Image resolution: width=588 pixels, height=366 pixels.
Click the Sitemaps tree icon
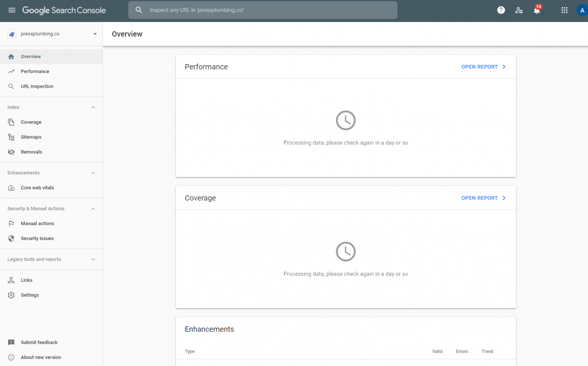tap(11, 137)
